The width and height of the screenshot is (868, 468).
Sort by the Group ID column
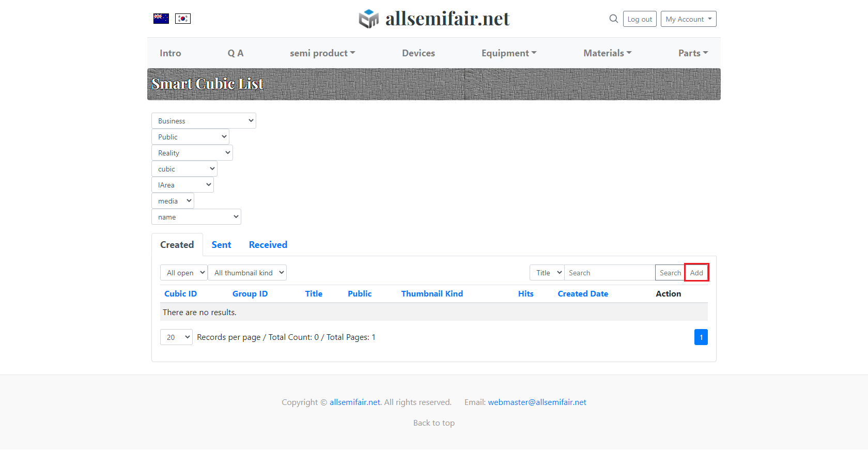250,294
